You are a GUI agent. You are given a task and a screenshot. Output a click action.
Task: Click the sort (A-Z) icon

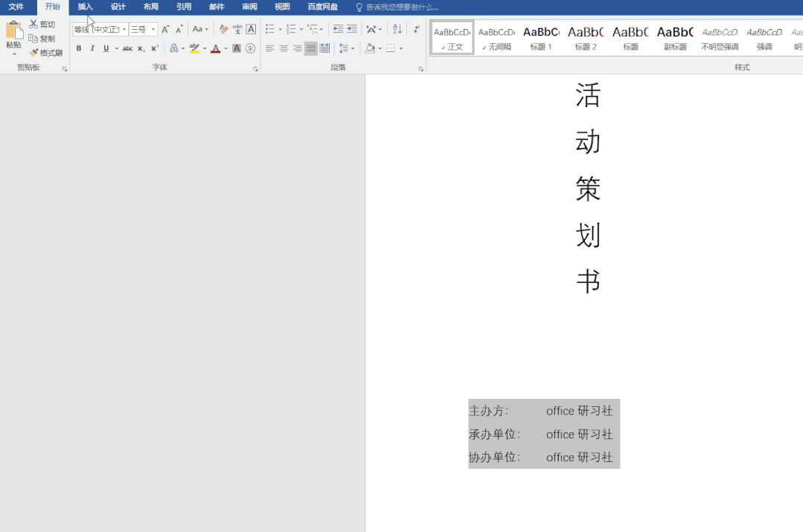click(x=397, y=29)
